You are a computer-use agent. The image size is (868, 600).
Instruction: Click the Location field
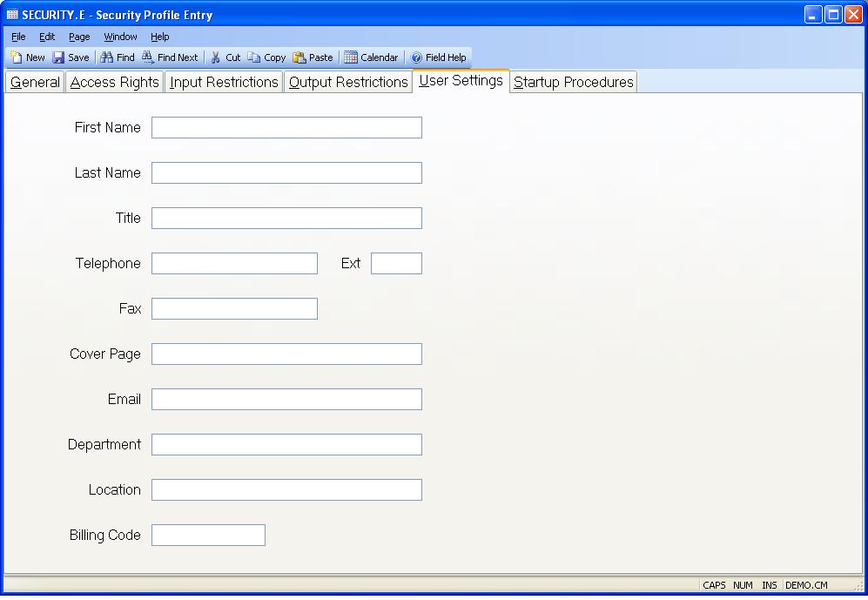286,490
